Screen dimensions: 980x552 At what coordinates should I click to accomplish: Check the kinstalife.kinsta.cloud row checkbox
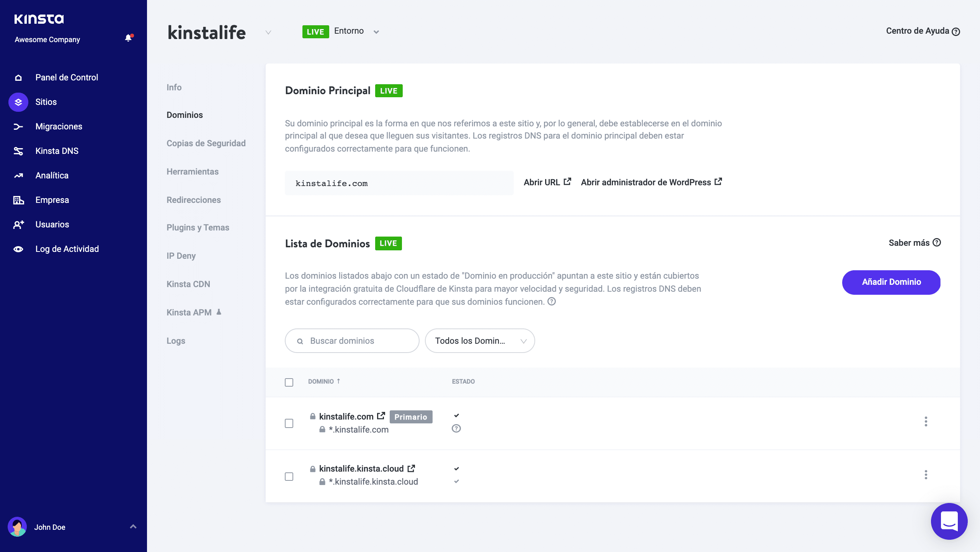click(x=289, y=476)
